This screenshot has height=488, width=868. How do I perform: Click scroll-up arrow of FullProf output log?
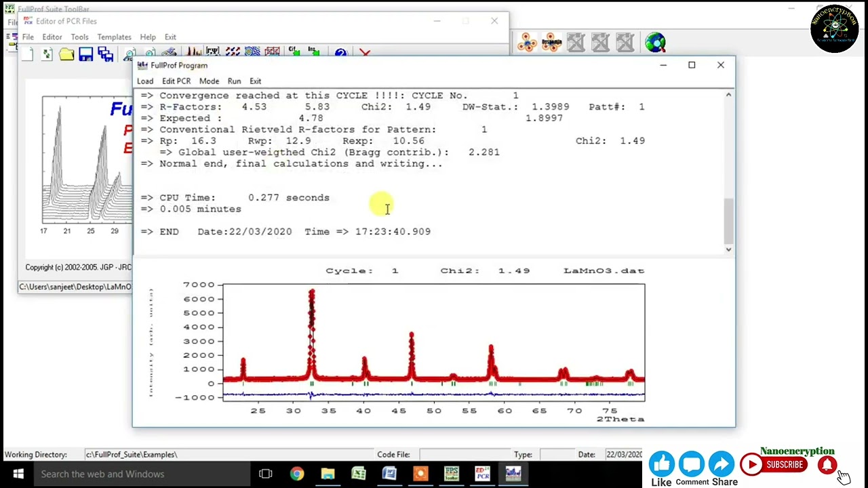point(728,96)
